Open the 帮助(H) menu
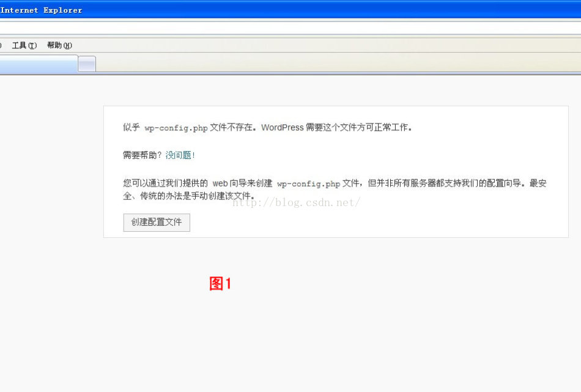The width and height of the screenshot is (581, 392). (x=59, y=45)
